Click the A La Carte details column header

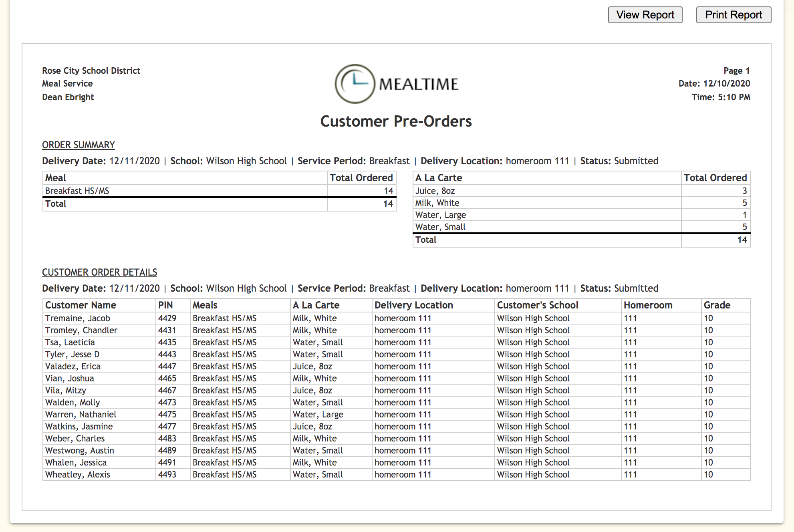click(316, 305)
